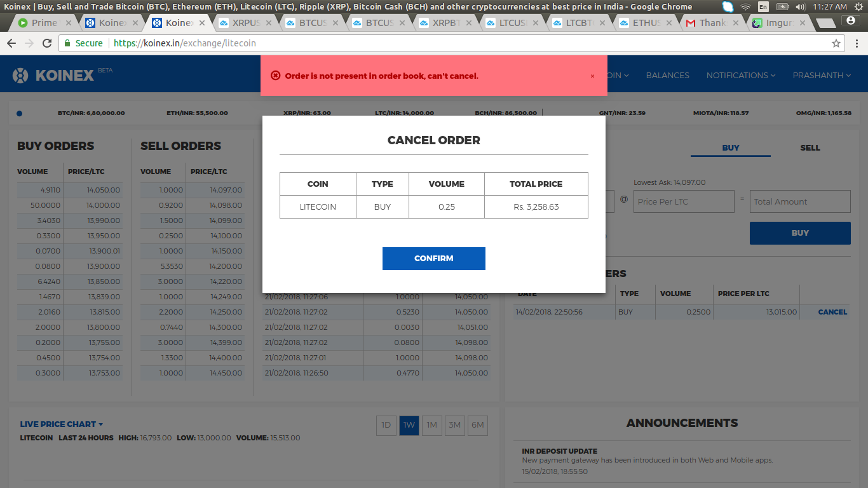The image size is (868, 488).
Task: Cancel the open 13,015.00 buy order
Action: tap(832, 312)
